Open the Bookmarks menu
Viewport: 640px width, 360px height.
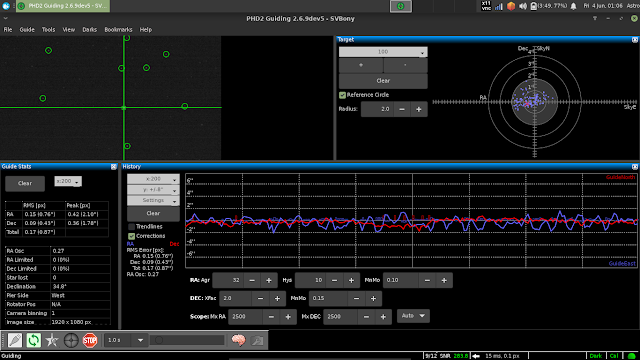[x=118, y=29]
